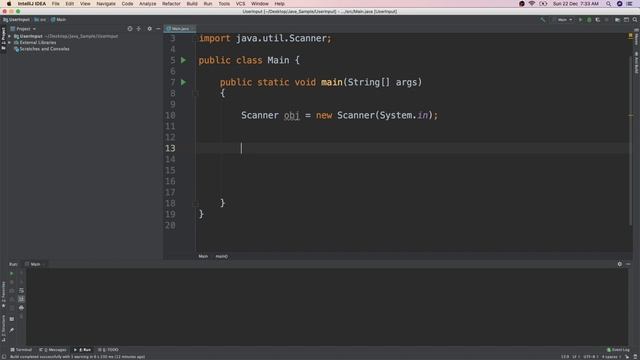Click fold marker at line 8 gutter
Screen dimensions: 640x360
point(196,93)
